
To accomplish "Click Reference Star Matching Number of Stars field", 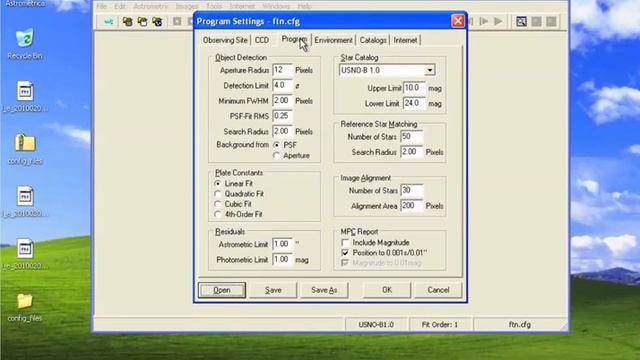I will point(411,137).
